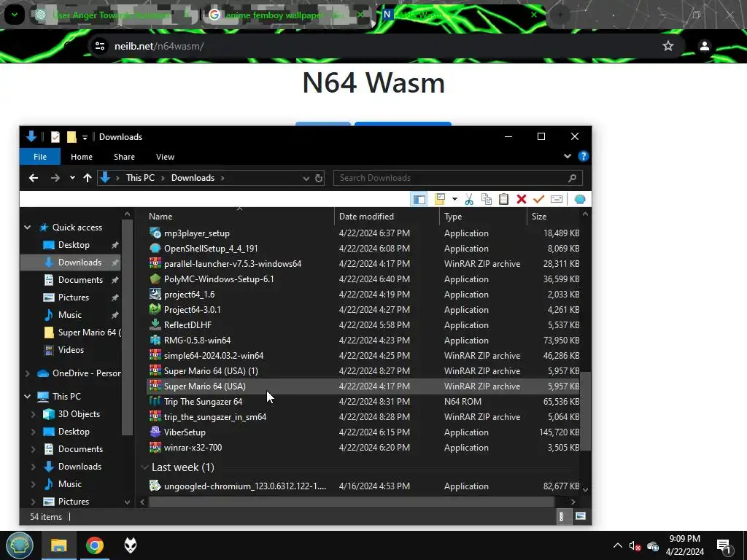Click the New Folder icon in title bar
The image size is (747, 560).
pyautogui.click(x=71, y=136)
